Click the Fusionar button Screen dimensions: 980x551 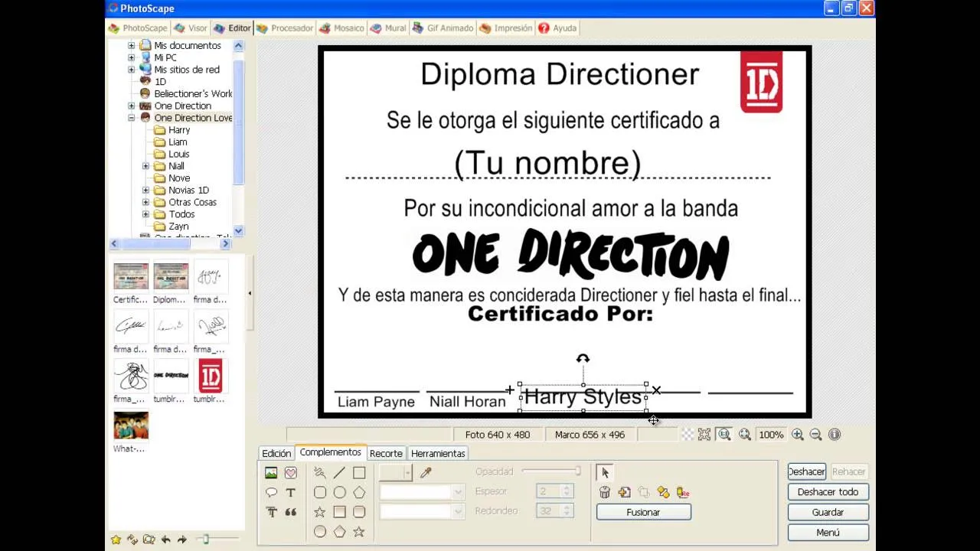tap(643, 512)
